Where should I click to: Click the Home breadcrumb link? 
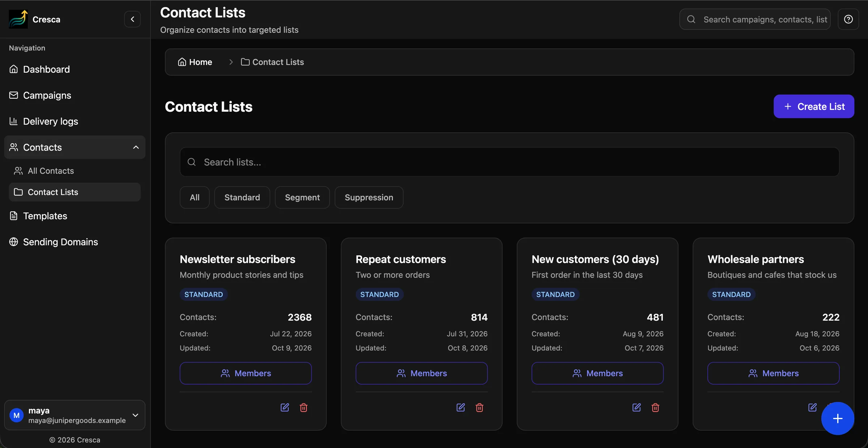pyautogui.click(x=195, y=62)
